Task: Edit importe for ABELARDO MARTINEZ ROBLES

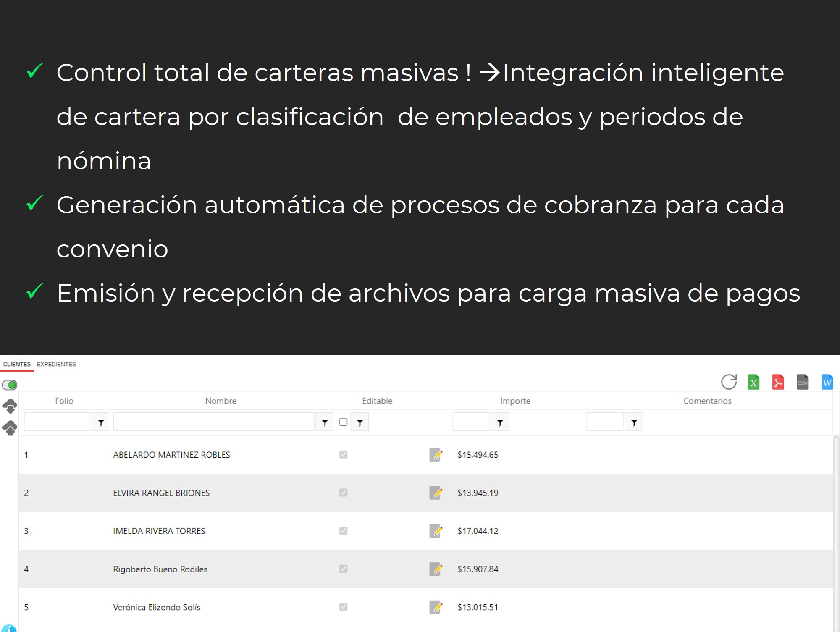Action: pyautogui.click(x=436, y=455)
